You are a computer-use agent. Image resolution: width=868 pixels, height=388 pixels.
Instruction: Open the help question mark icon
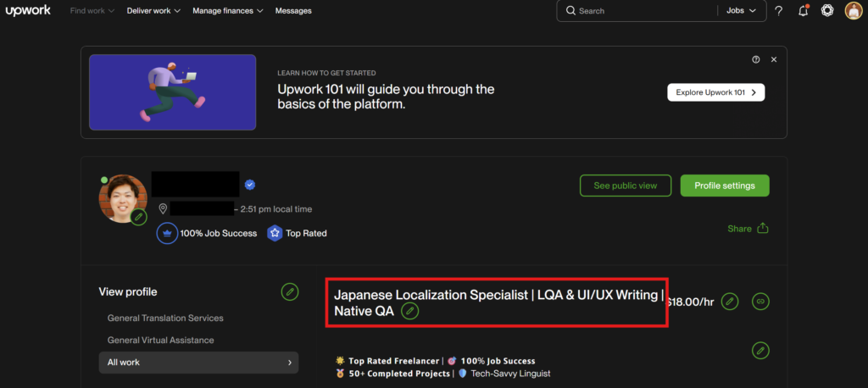click(x=778, y=11)
